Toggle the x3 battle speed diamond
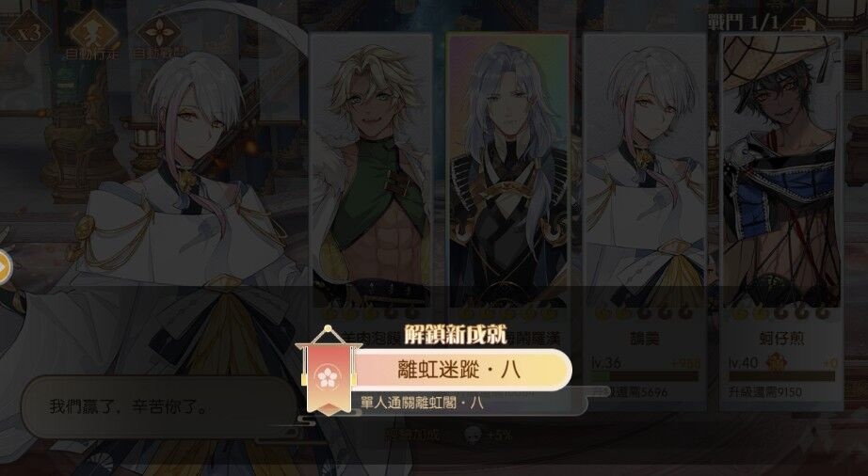This screenshot has height=476, width=868. click(x=27, y=30)
